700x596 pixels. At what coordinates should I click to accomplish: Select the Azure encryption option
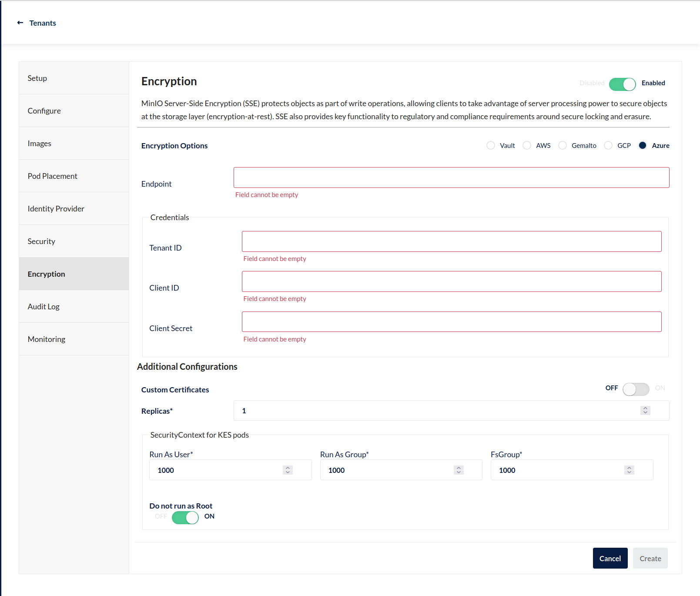pyautogui.click(x=643, y=145)
